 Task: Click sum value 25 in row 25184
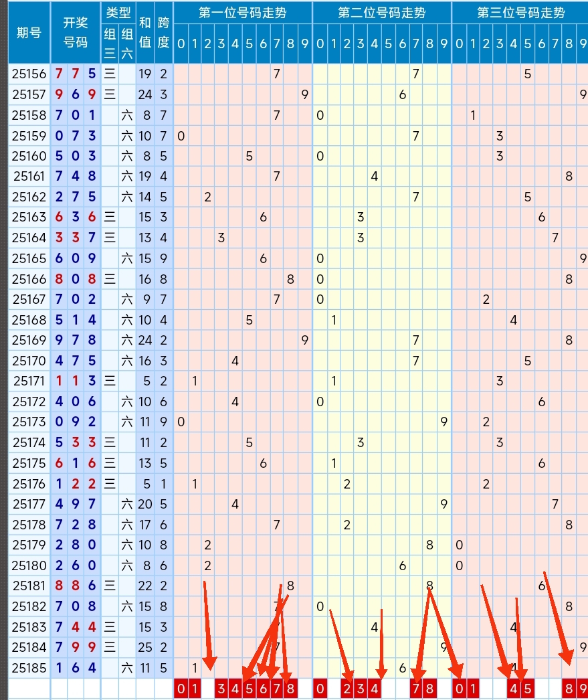click(x=145, y=647)
